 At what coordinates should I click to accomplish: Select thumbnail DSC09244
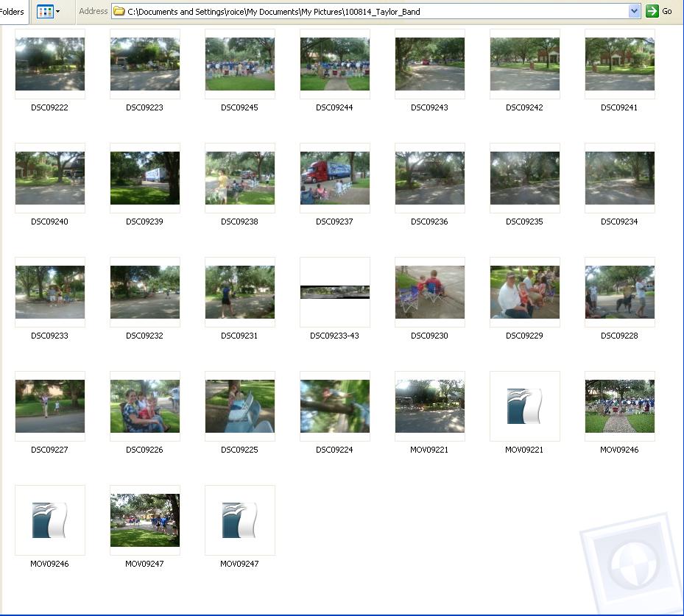334,64
